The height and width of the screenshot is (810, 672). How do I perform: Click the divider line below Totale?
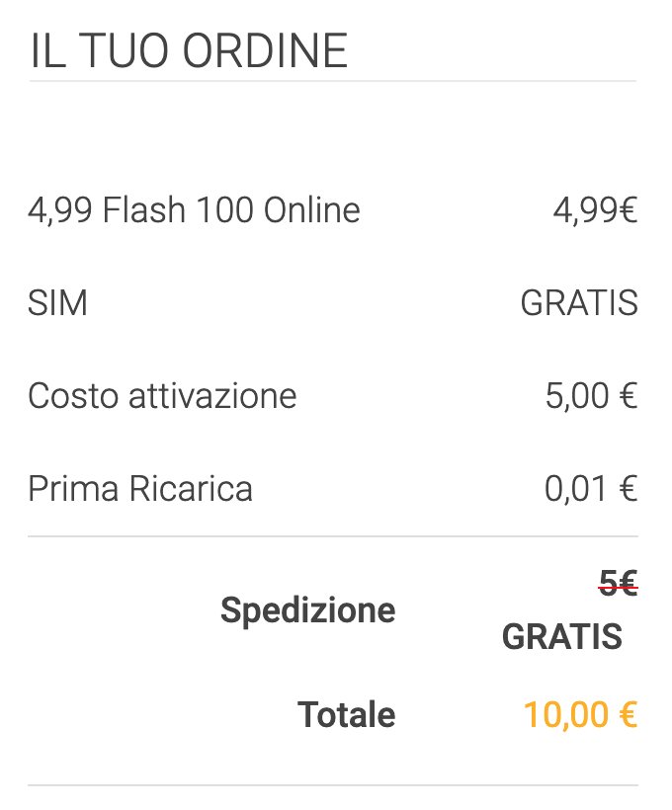pyautogui.click(x=333, y=786)
